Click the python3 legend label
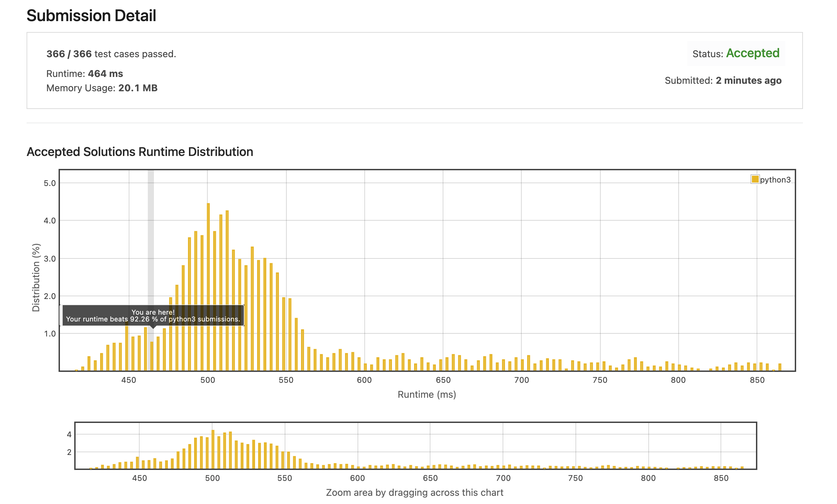837x504 pixels. click(775, 180)
